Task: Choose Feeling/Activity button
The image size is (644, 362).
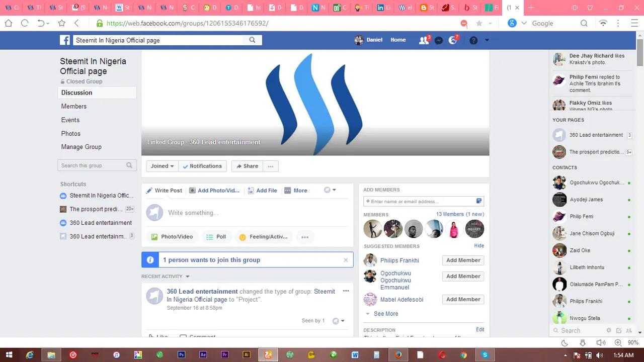Action: [264, 237]
